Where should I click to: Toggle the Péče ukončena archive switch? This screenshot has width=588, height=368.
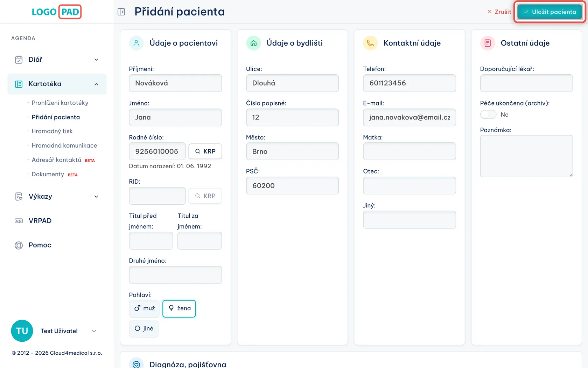coord(488,115)
